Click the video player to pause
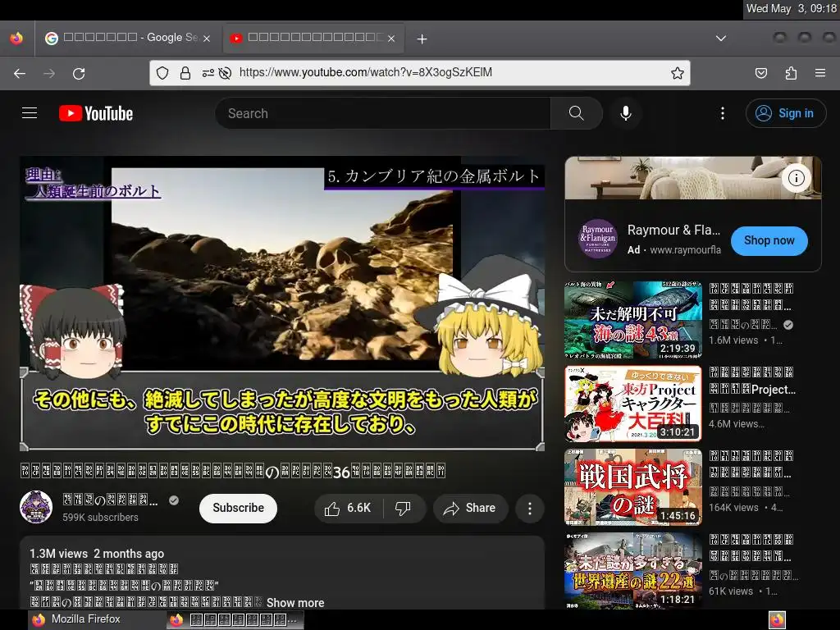 pyautogui.click(x=282, y=304)
